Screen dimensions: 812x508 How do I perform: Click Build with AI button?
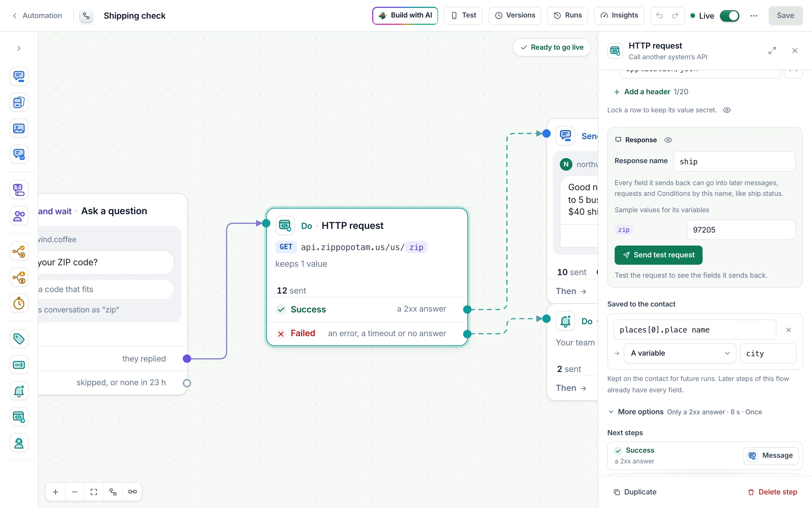click(x=405, y=16)
